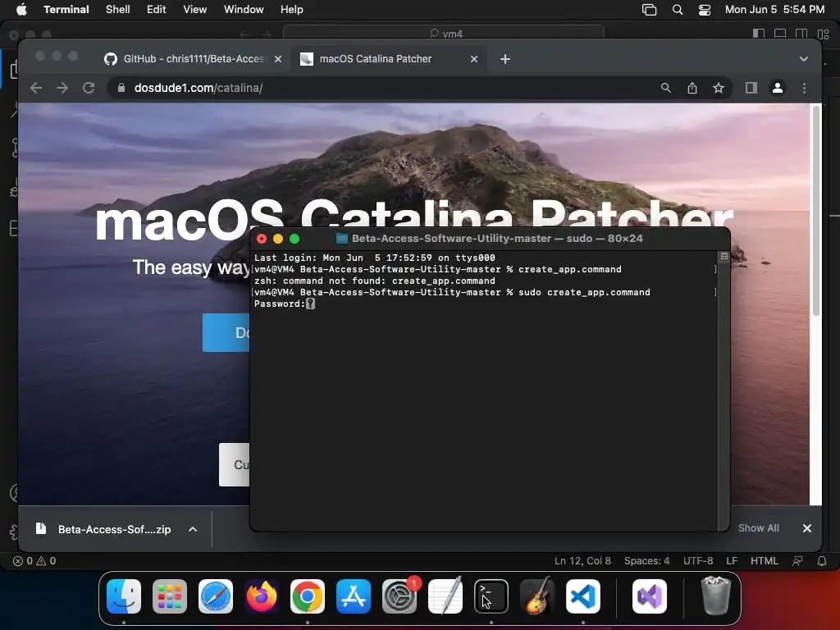The image size is (840, 630).
Task: Open Chrome's three-dot menu
Action: tap(804, 88)
